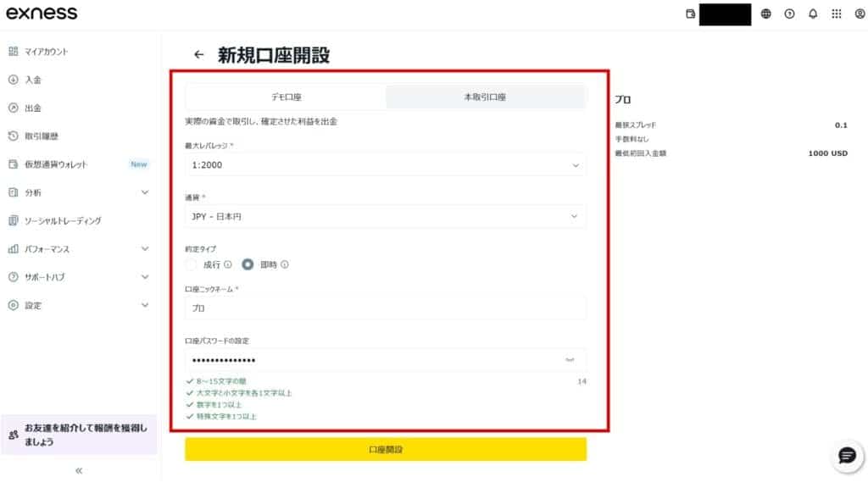Switch to the デモ口座 tab
The height and width of the screenshot is (488, 868).
click(287, 97)
